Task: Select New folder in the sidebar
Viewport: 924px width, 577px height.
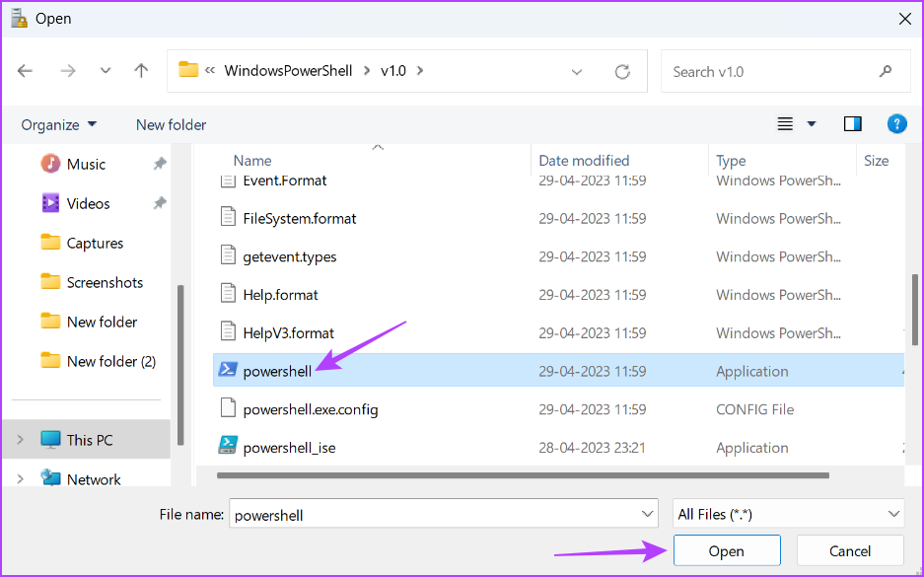Action: [102, 323]
